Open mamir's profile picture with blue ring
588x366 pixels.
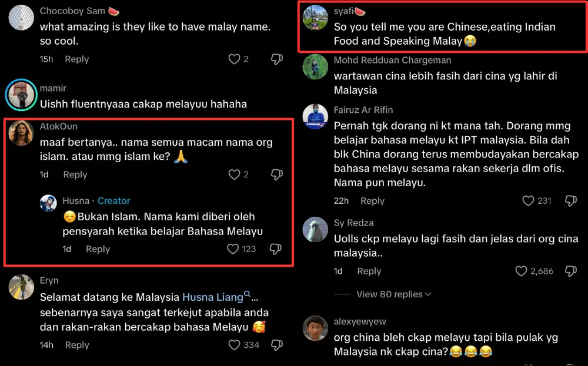click(21, 95)
